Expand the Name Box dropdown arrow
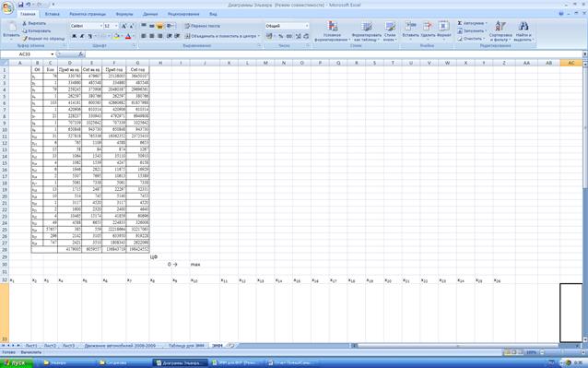 (53, 54)
